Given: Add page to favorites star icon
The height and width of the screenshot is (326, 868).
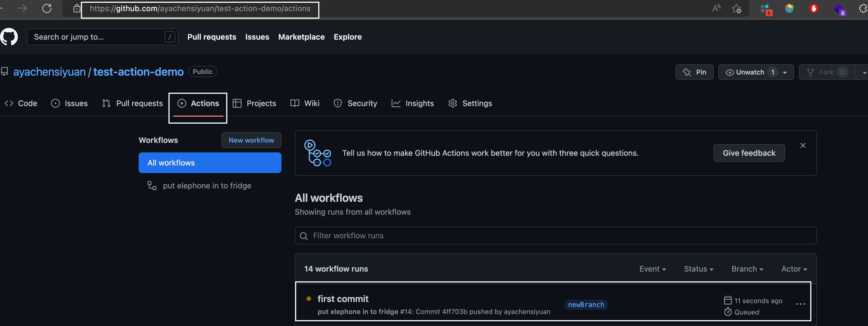Looking at the screenshot, I should 737,8.
